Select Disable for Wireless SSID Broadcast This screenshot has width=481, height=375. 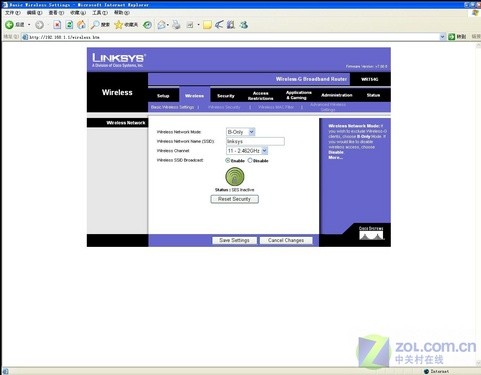point(250,160)
